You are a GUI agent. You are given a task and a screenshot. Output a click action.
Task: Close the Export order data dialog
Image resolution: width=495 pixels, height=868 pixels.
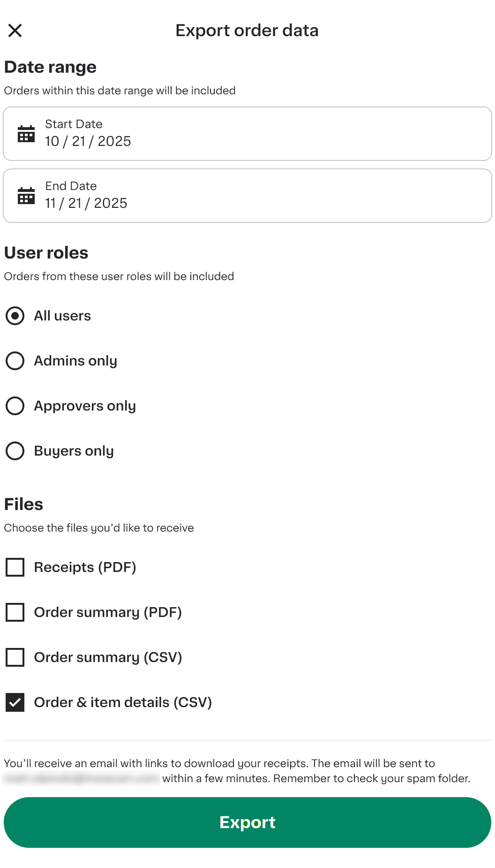tap(15, 30)
